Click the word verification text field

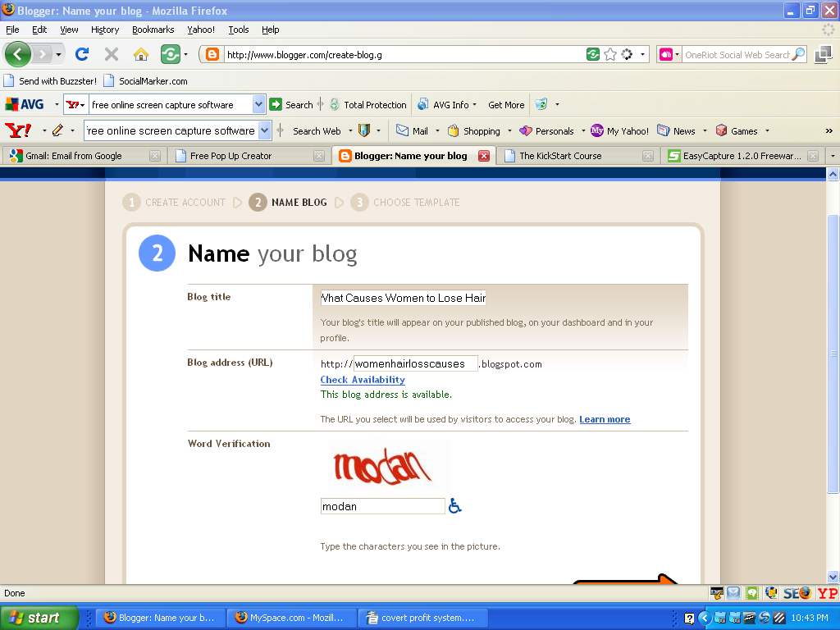click(382, 506)
